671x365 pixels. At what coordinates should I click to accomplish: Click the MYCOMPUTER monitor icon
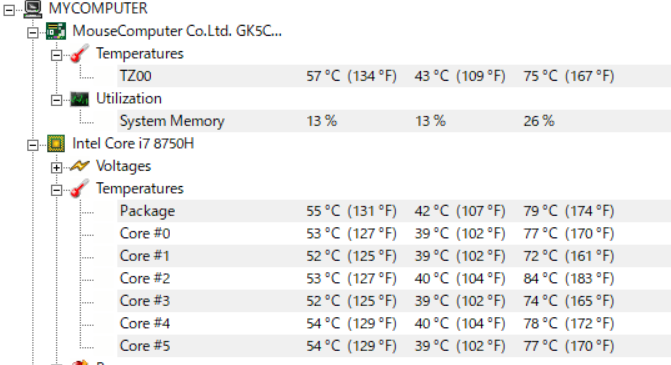[x=33, y=9]
